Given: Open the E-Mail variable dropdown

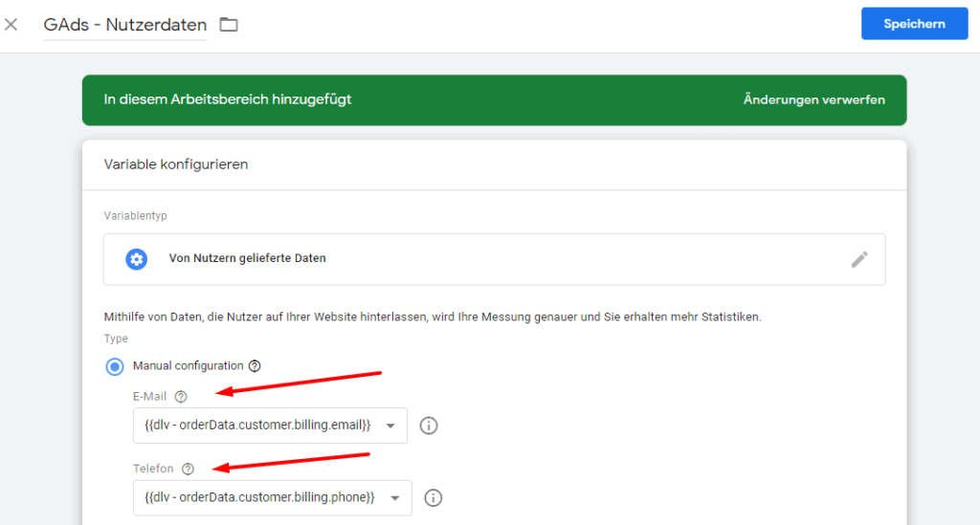Looking at the screenshot, I should tap(270, 426).
